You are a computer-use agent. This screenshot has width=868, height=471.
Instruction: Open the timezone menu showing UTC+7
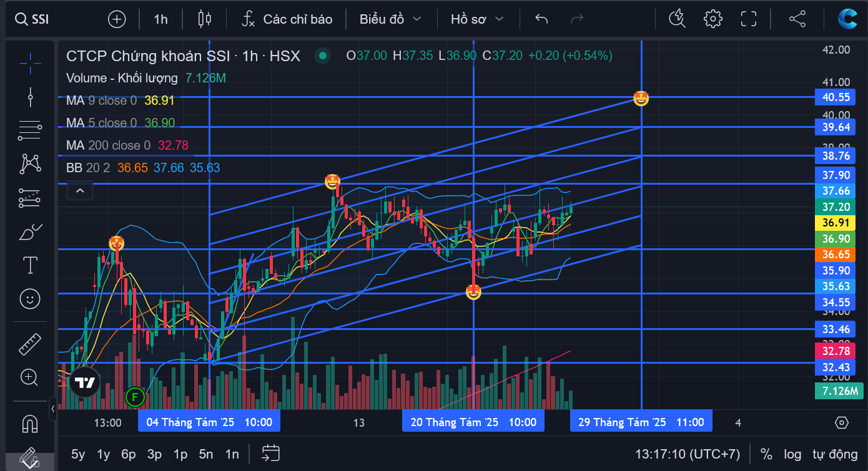688,454
